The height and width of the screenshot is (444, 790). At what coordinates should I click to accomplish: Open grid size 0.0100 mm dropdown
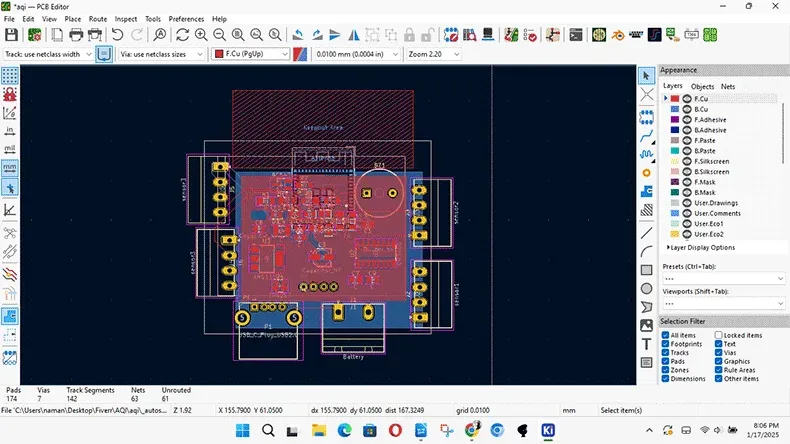[357, 54]
